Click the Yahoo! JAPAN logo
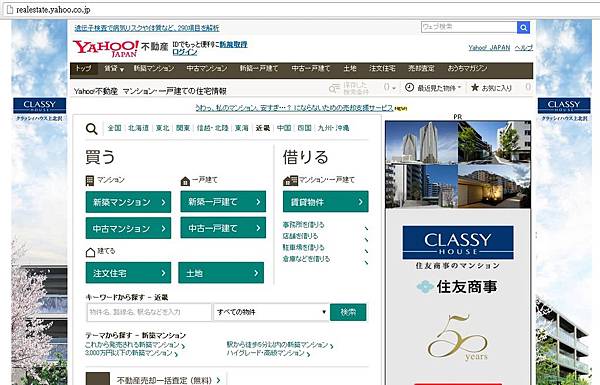 [106, 48]
